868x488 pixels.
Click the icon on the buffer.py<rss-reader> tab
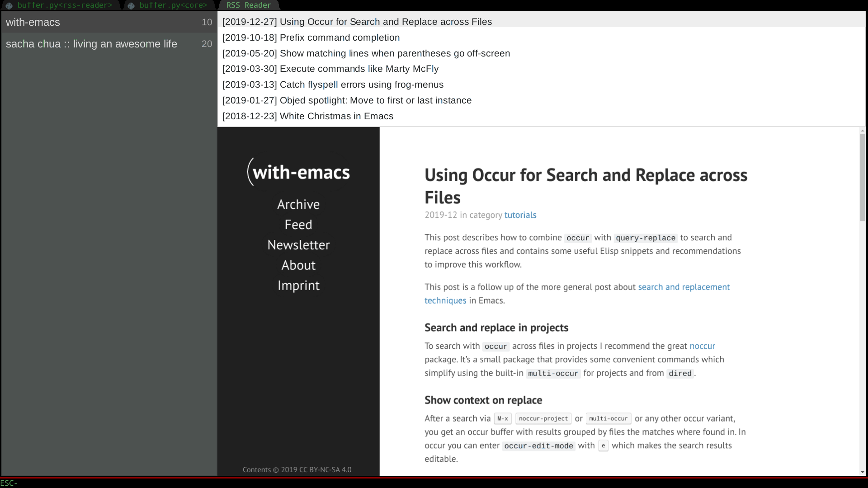9,5
